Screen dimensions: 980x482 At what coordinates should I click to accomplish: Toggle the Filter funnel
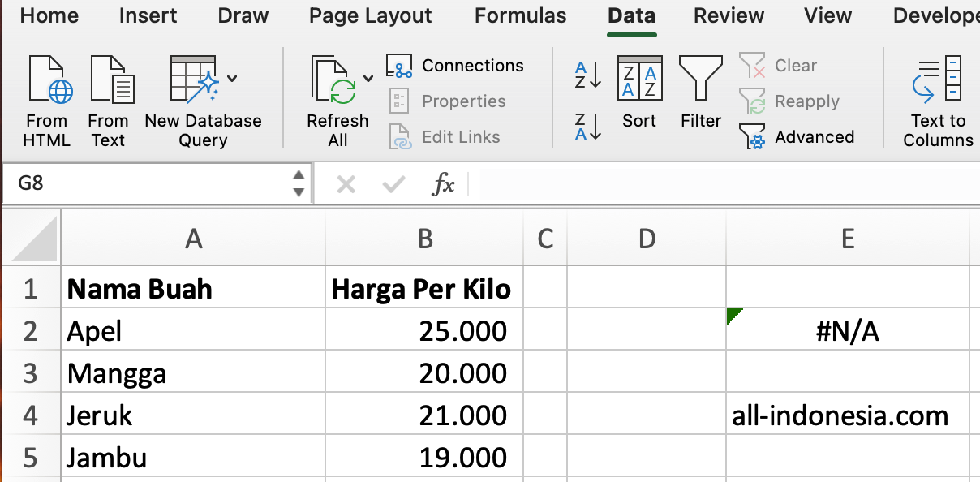coord(701,81)
